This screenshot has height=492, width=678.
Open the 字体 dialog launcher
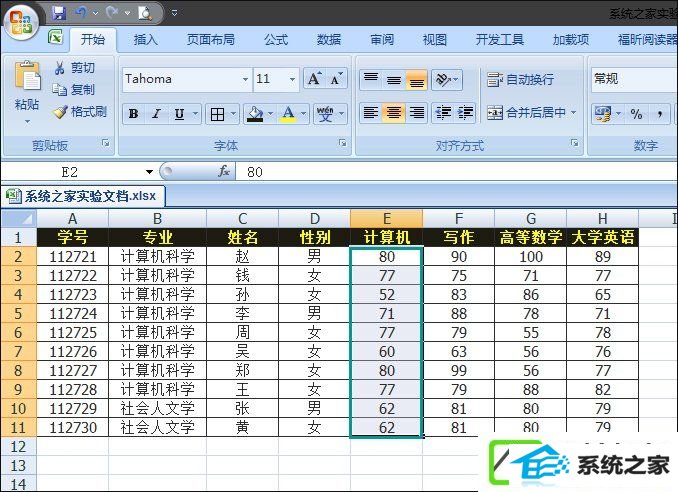[342, 143]
